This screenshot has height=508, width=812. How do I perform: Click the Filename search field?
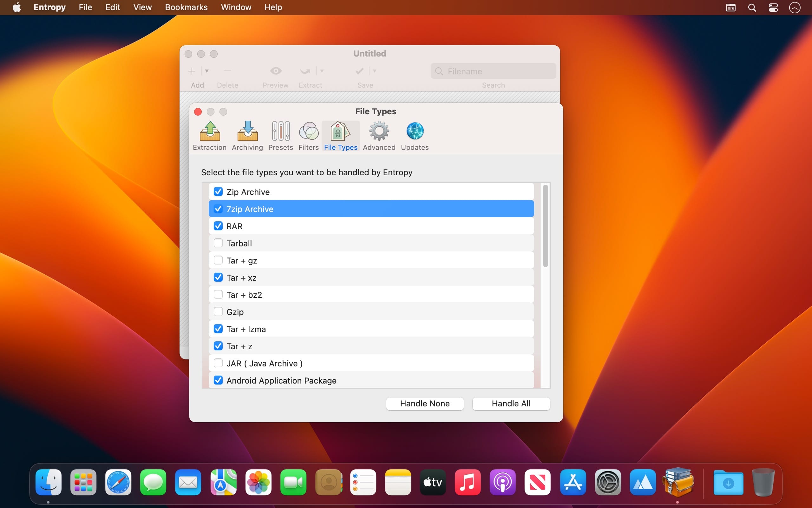coord(493,71)
